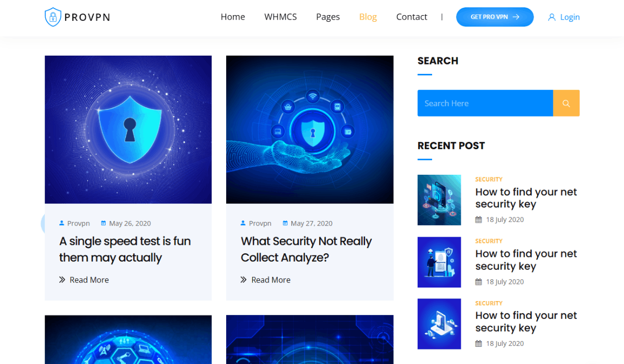Screen dimensions: 624x364
Task: Focus the Search Here input field
Action: (485, 103)
